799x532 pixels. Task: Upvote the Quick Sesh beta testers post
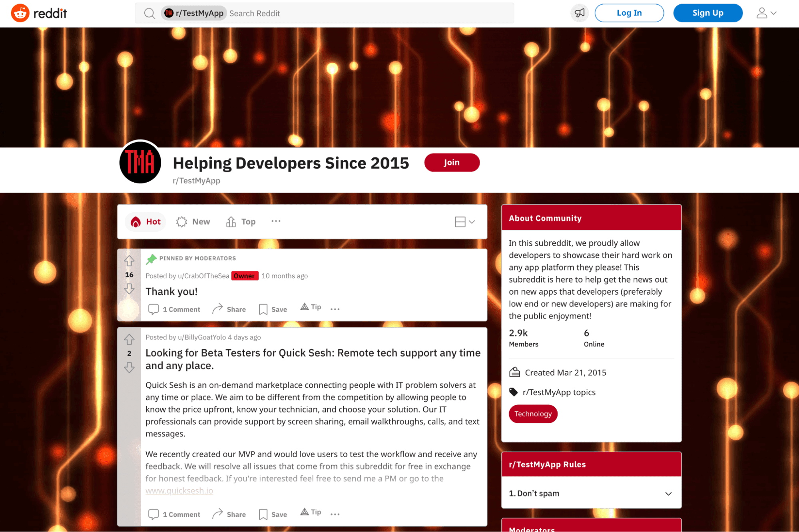point(129,340)
